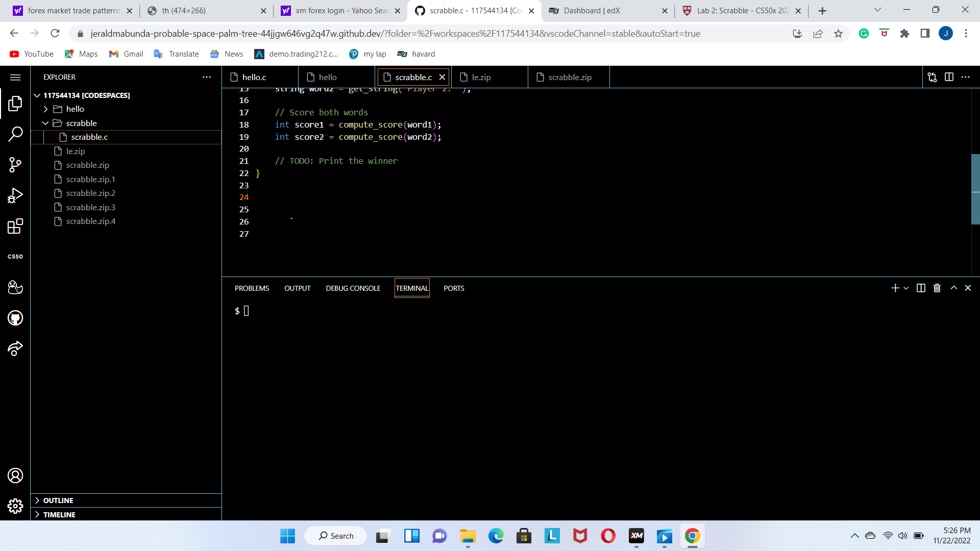Image resolution: width=980 pixels, height=551 pixels.
Task: Open the terminal launch profile dropdown
Action: point(905,288)
